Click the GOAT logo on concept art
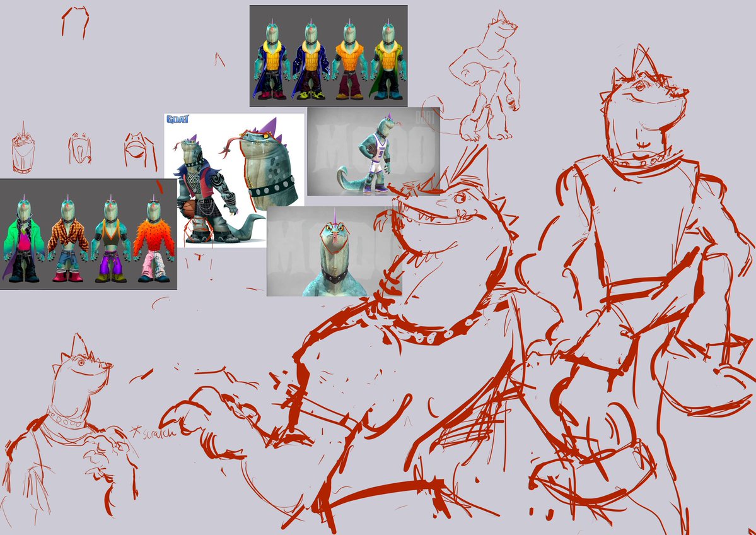The height and width of the screenshot is (535, 756). click(x=177, y=119)
